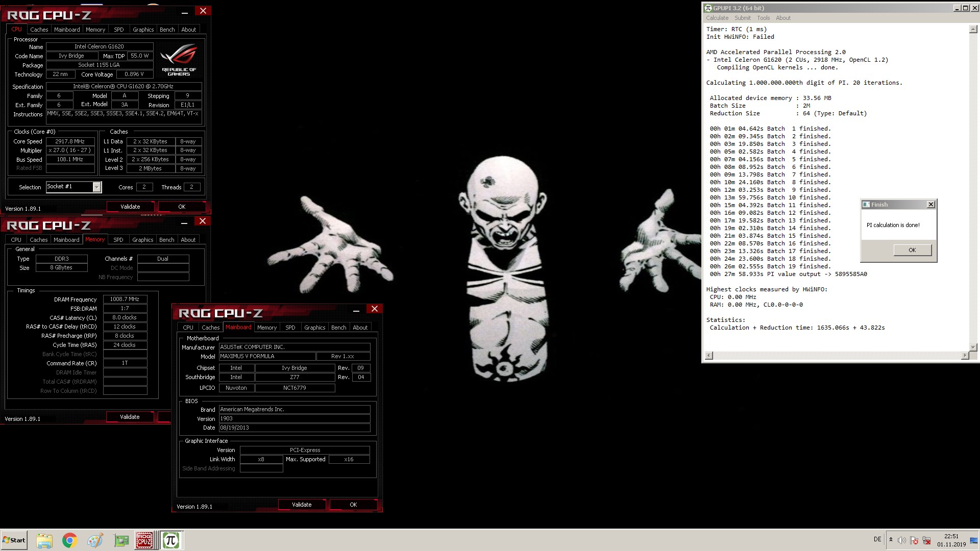This screenshot has height=551, width=980.
Task: Open Paint from the taskbar
Action: [x=95, y=540]
